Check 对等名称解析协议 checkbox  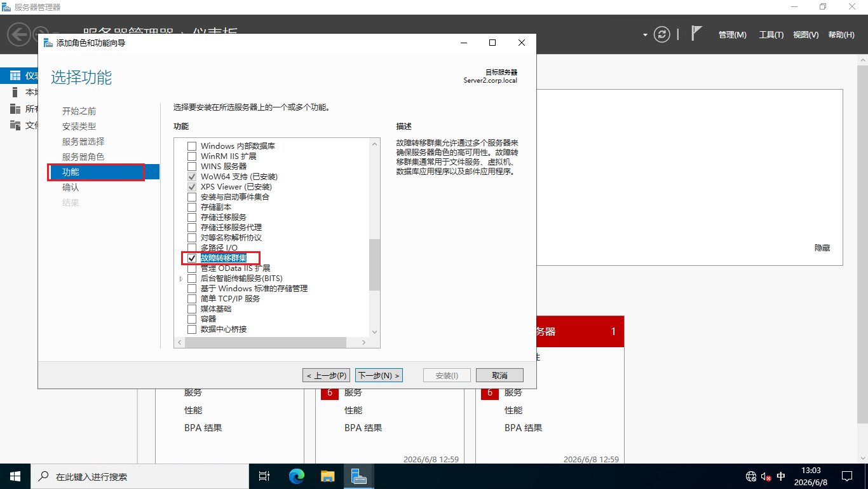tap(192, 238)
